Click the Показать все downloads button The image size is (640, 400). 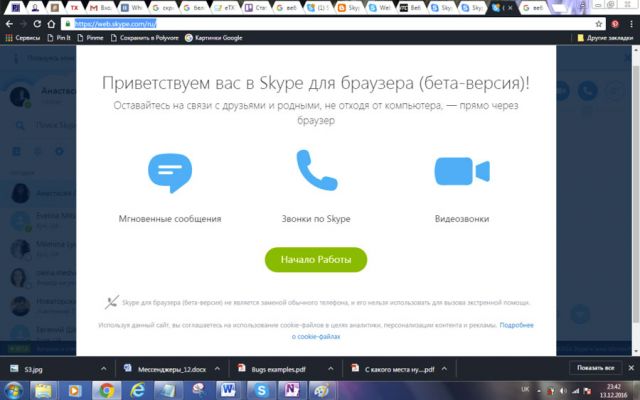[596, 368]
